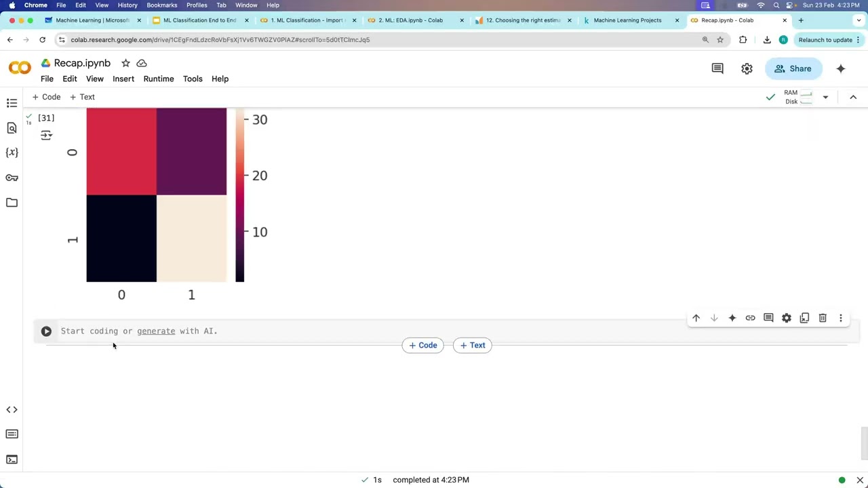868x488 pixels.
Task: Open the cell editor settings gear
Action: 787,318
